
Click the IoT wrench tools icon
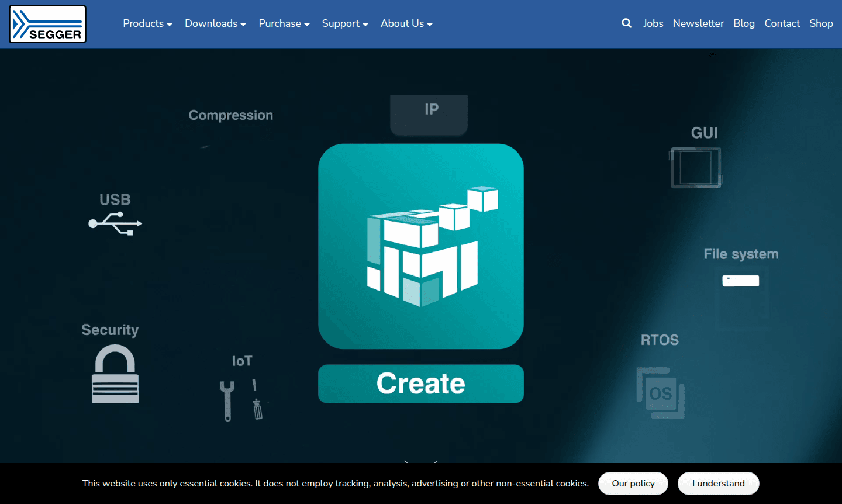(x=241, y=400)
